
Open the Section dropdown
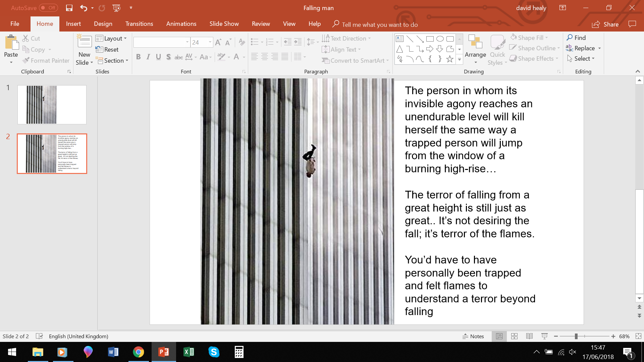pyautogui.click(x=112, y=61)
